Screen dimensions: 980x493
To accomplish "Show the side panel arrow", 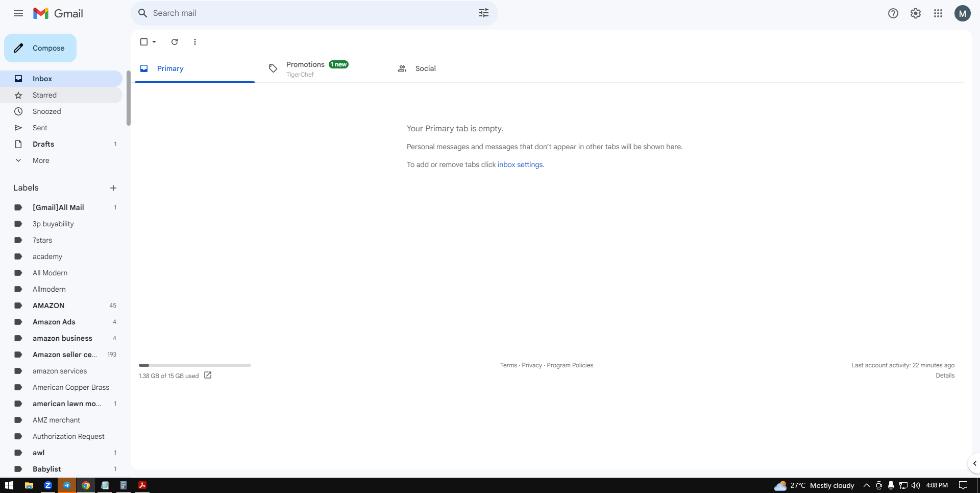I will [974, 463].
